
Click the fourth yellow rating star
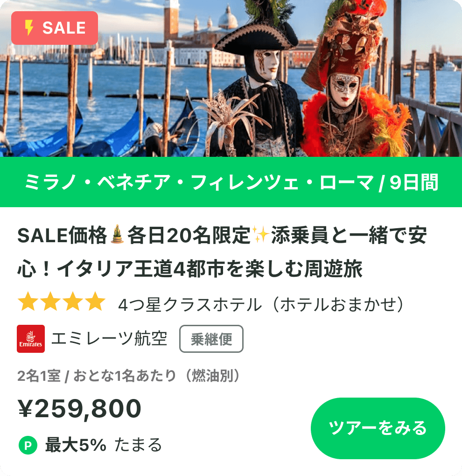tap(95, 301)
